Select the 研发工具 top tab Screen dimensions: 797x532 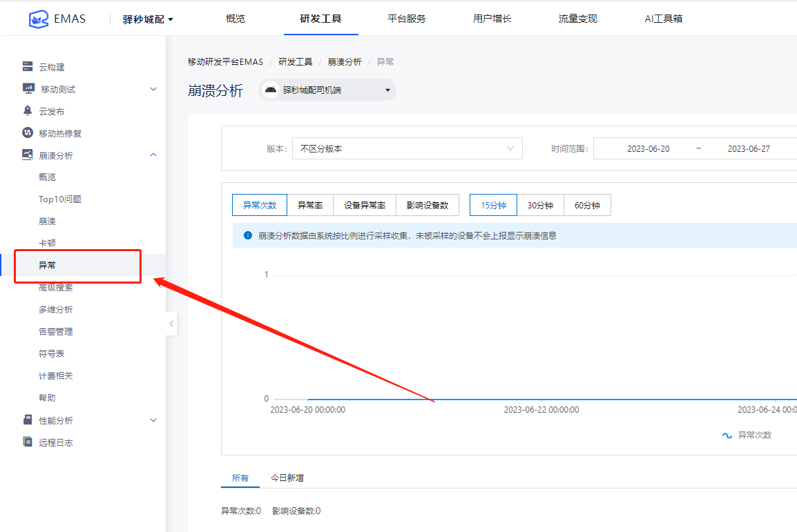[x=320, y=19]
